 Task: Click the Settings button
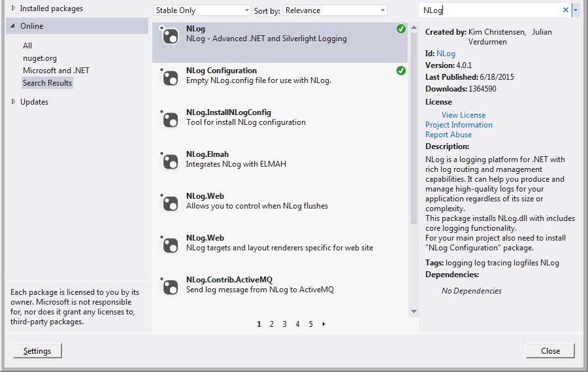tap(37, 351)
